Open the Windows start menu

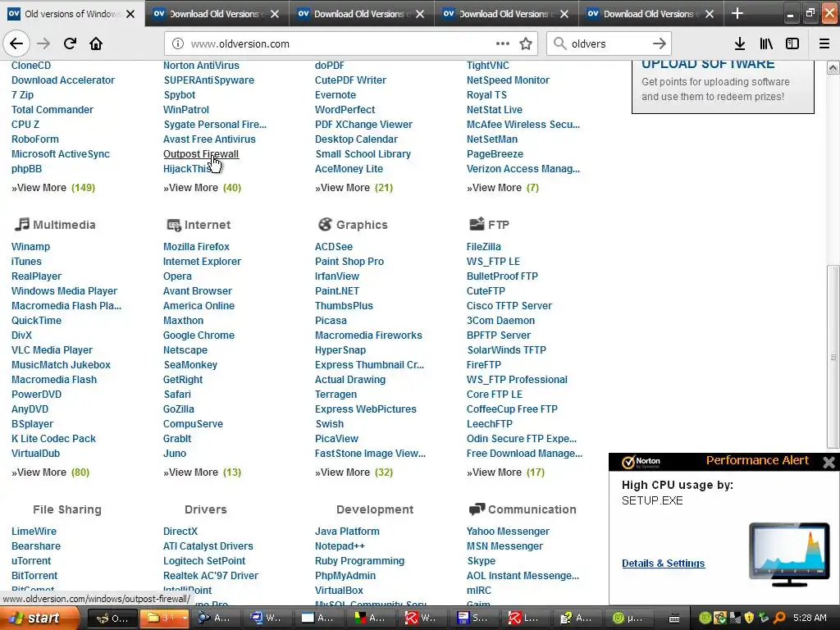[39, 618]
